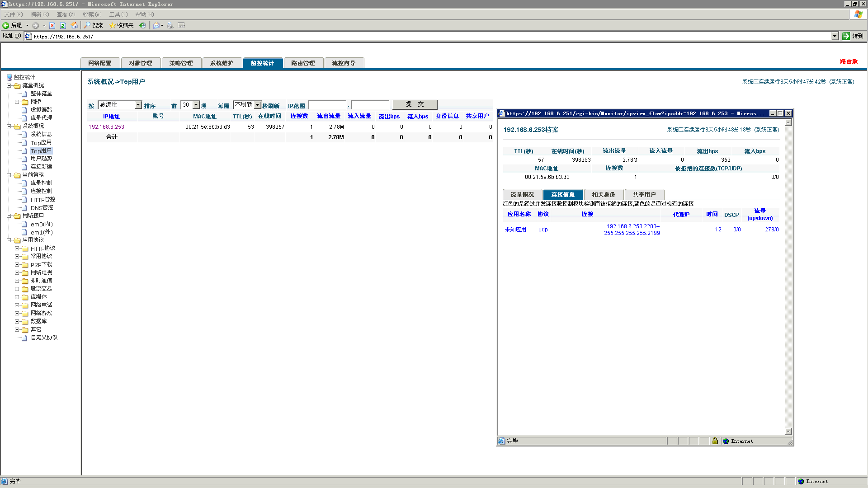This screenshot has width=868, height=488.
Task: Click the udp protocol link in popup
Action: tap(543, 230)
